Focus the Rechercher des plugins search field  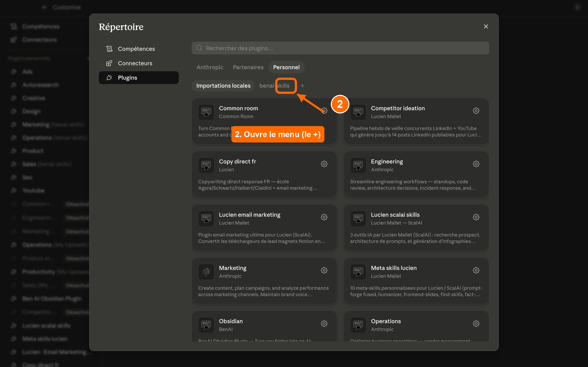click(340, 48)
